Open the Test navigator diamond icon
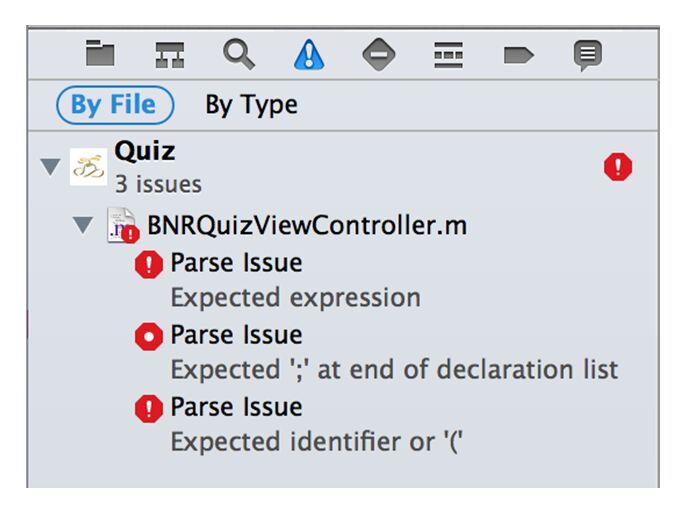The height and width of the screenshot is (519, 688). pyautogui.click(x=379, y=54)
